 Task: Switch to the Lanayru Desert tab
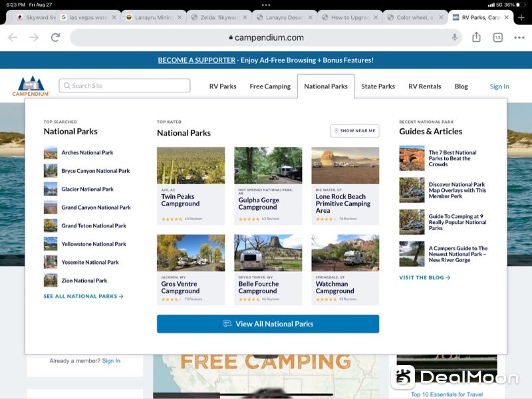[x=285, y=17]
